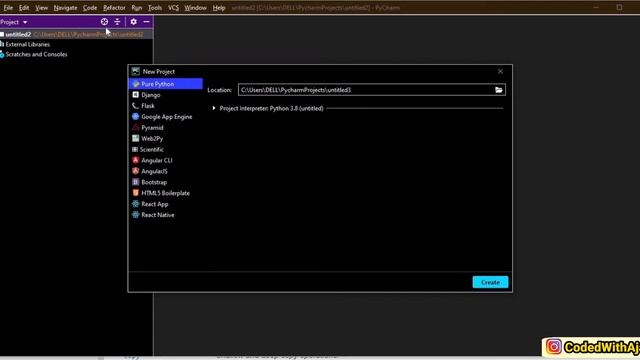Open the File menu

[8, 8]
